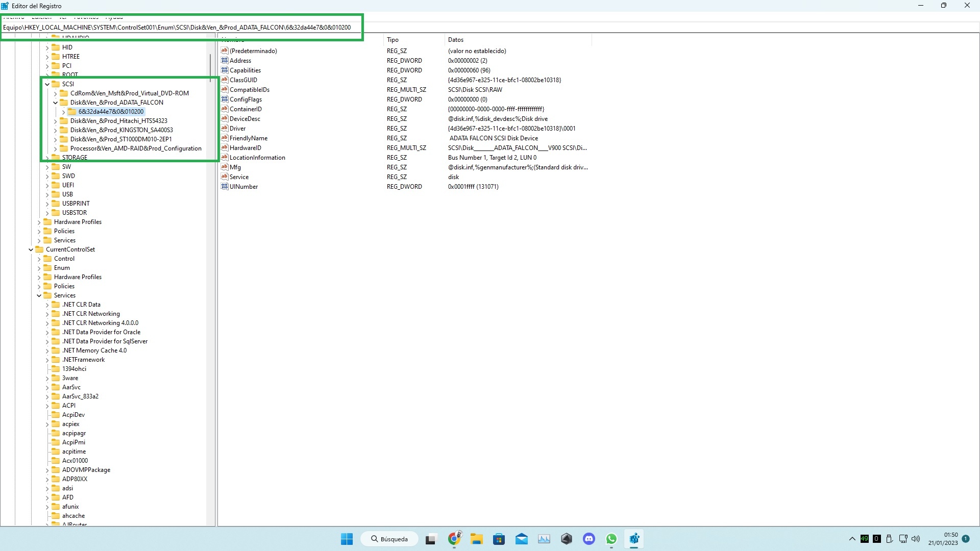
Task: Select the Capabilities value icon
Action: 224,70
